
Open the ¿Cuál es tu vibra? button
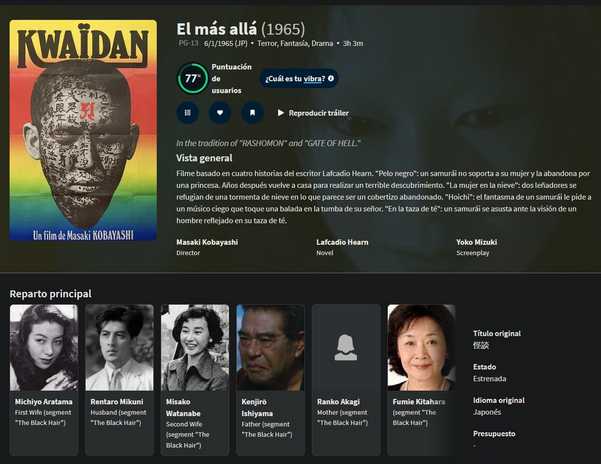pyautogui.click(x=299, y=79)
